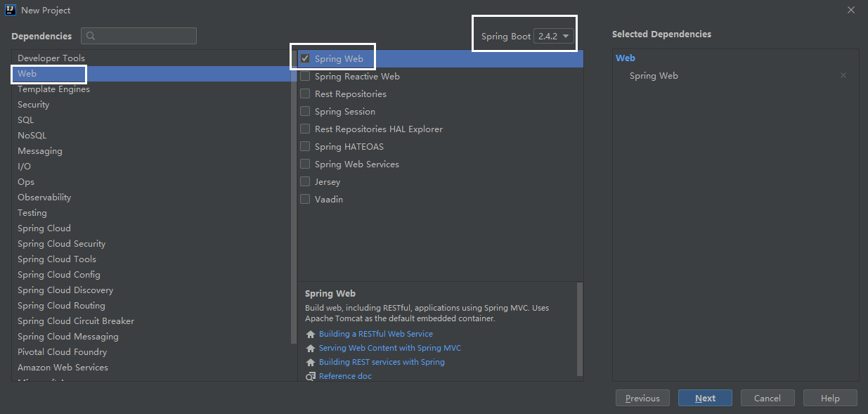The width and height of the screenshot is (868, 414).
Task: Open Amazon Web Services category
Action: (x=151, y=368)
